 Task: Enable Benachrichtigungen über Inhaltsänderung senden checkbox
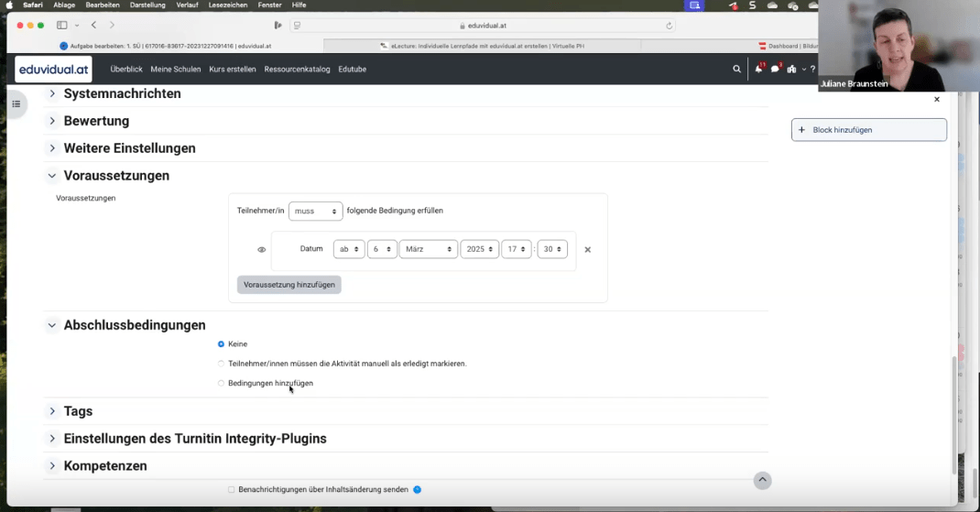(x=232, y=490)
